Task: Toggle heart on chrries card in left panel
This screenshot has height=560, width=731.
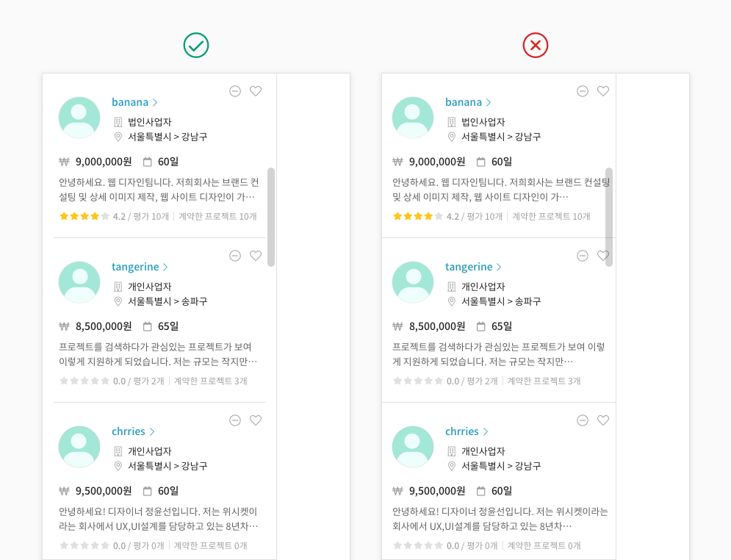Action: [x=256, y=420]
